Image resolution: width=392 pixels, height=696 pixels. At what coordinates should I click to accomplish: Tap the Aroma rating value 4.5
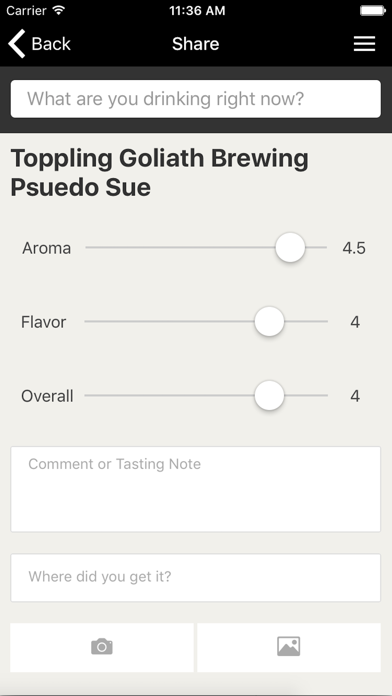[354, 248]
